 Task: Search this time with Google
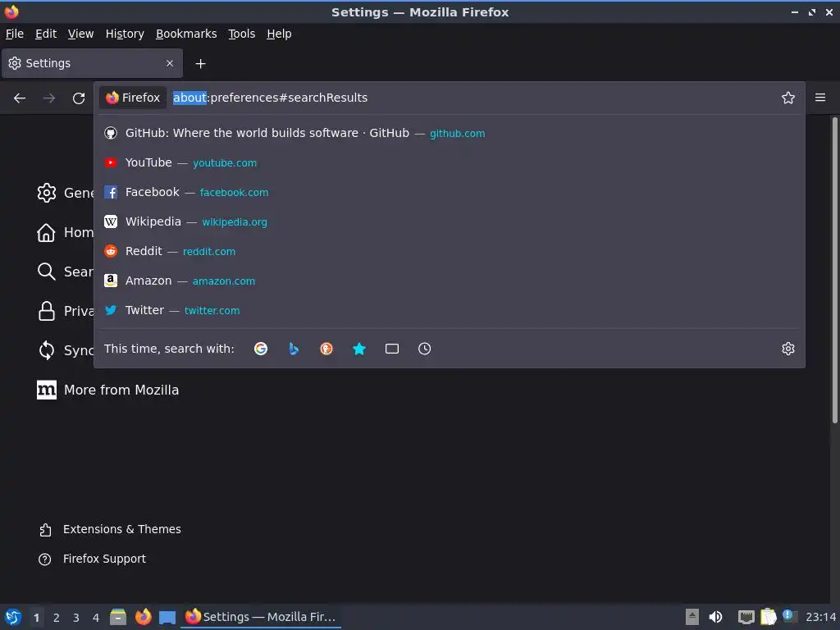pos(261,349)
